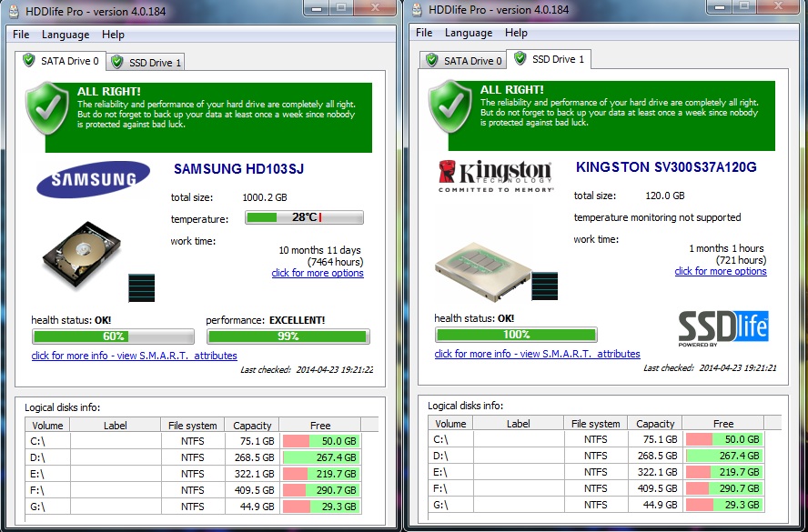Click Free column header in right window table

coord(723,424)
